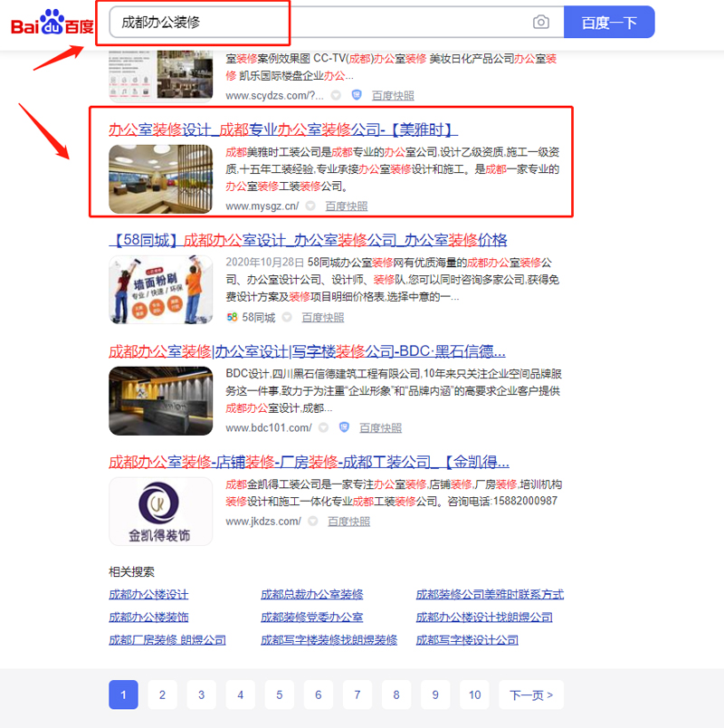Open 百度快照 for the 58同城 result
This screenshot has height=728, width=724.
(322, 318)
